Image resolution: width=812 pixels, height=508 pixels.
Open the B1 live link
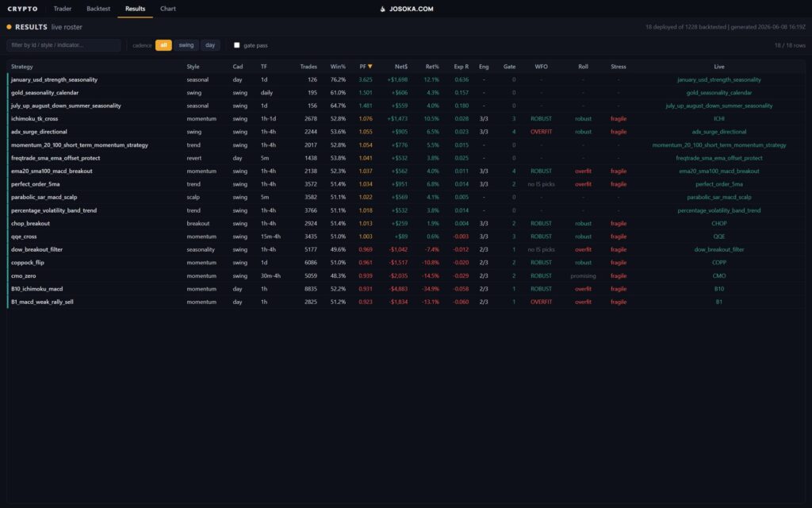tap(718, 302)
